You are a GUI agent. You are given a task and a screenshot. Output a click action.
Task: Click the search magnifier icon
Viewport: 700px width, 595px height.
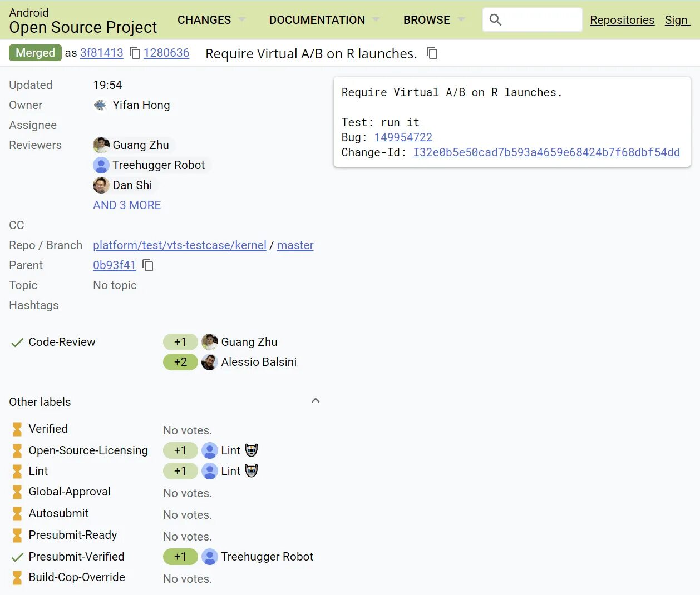pyautogui.click(x=495, y=20)
